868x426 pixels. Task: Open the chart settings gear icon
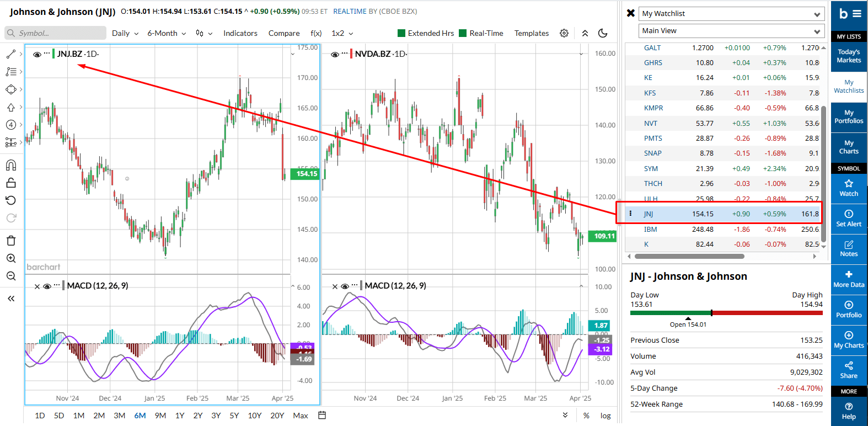pyautogui.click(x=564, y=33)
